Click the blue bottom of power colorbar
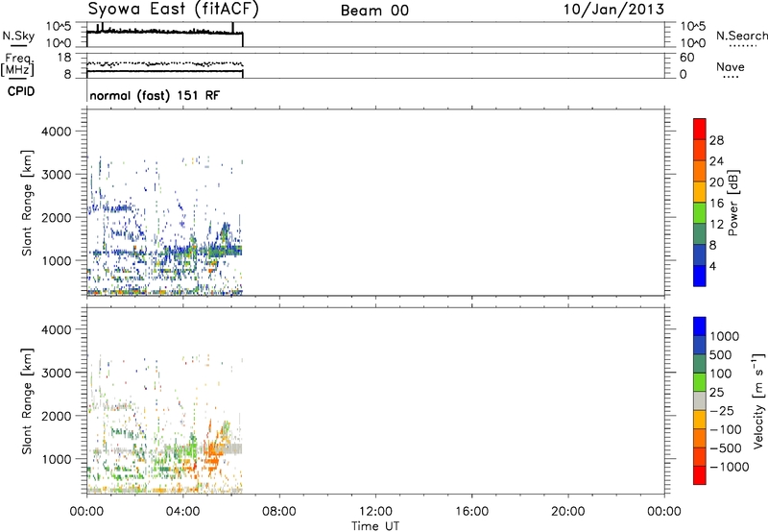Image resolution: width=768 pixels, height=532 pixels. point(700,276)
